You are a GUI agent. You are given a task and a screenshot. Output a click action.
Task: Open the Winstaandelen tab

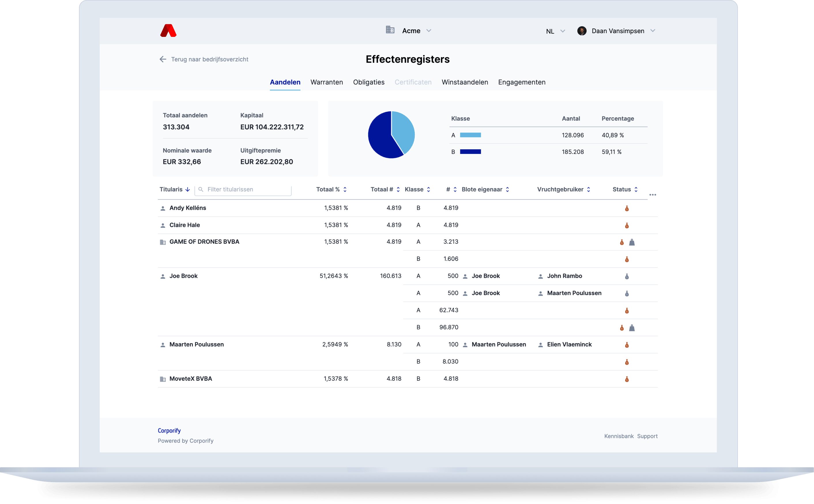pos(464,82)
